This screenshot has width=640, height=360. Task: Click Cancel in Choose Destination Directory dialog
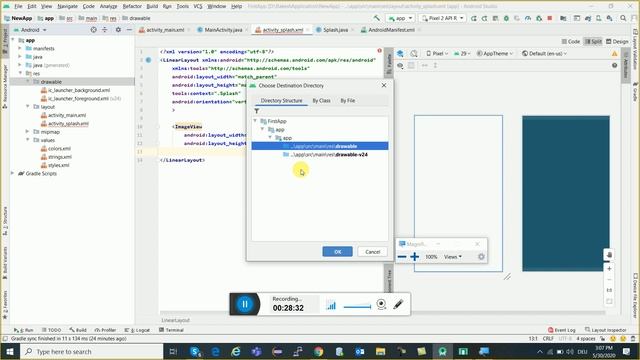372,251
